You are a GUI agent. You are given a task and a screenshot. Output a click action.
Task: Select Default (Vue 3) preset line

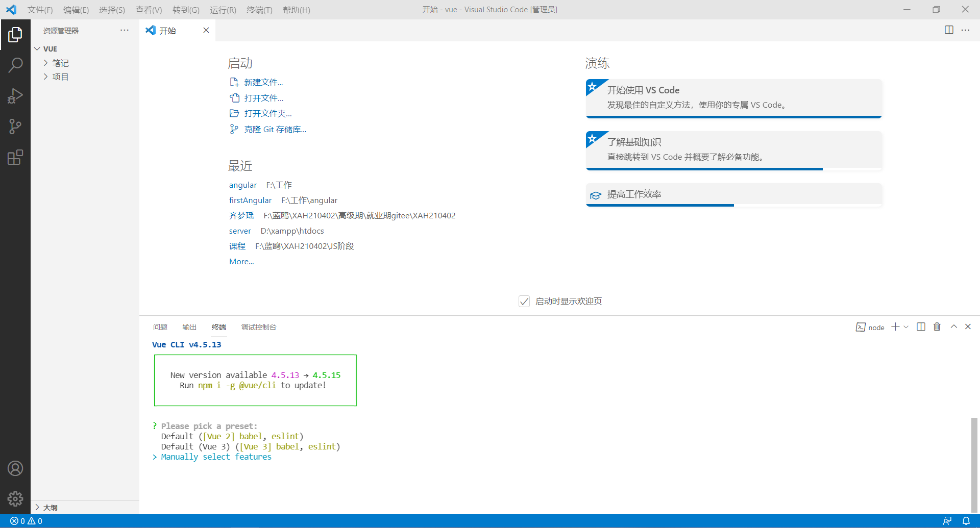[251, 447]
